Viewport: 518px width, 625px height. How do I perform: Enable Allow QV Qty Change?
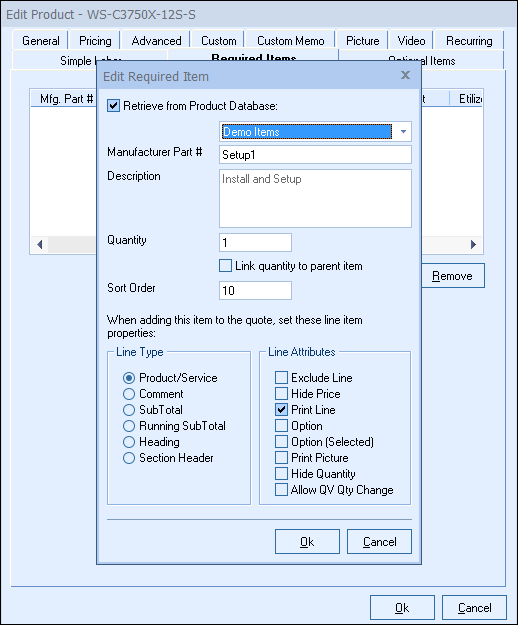(x=281, y=489)
